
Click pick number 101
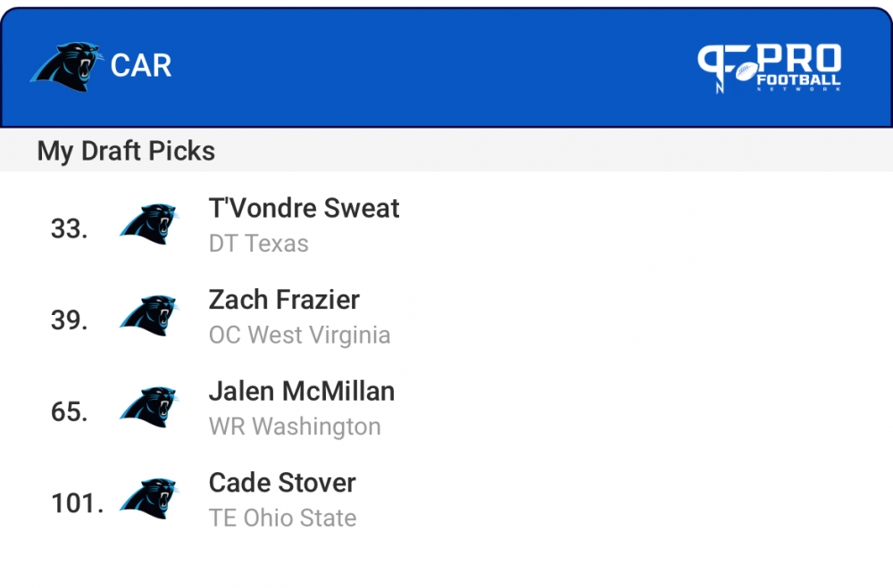click(78, 503)
